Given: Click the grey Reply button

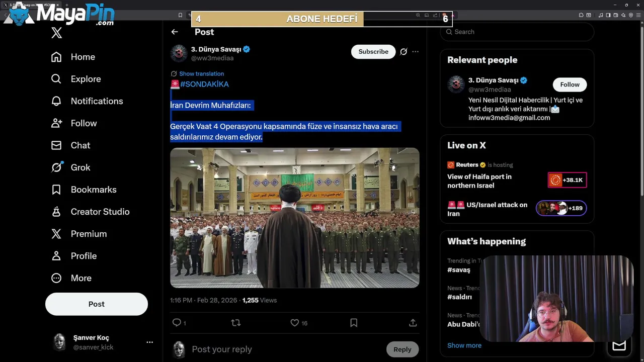Looking at the screenshot, I should click(402, 349).
